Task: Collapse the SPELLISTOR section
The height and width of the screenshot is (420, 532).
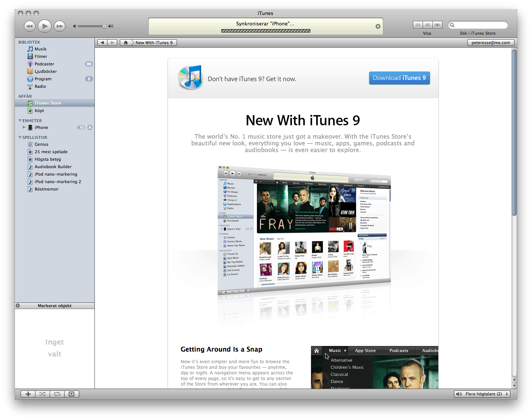Action: (20, 137)
